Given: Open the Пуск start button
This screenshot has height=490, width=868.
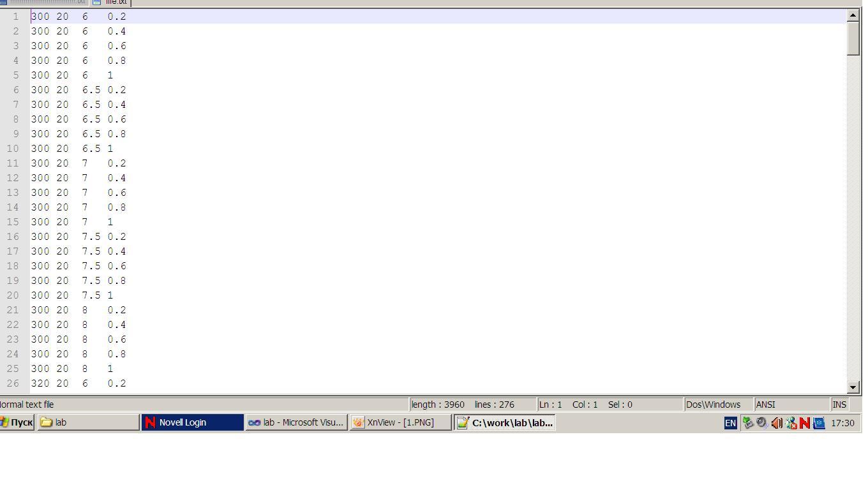Looking at the screenshot, I should tap(17, 422).
